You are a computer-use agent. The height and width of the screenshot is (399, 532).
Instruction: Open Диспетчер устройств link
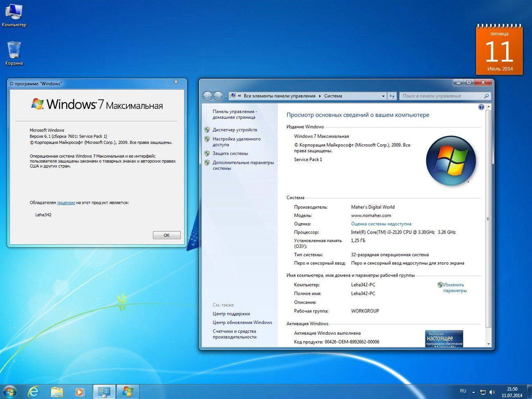(235, 130)
